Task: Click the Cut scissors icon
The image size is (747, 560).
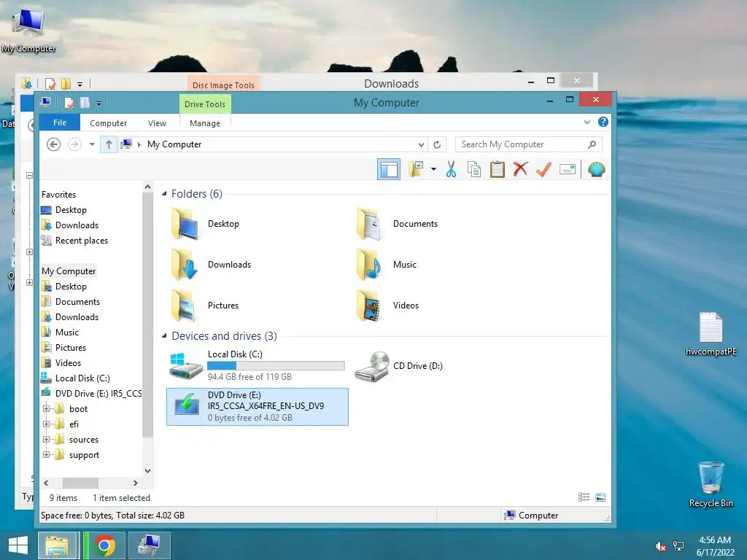Action: (x=451, y=169)
